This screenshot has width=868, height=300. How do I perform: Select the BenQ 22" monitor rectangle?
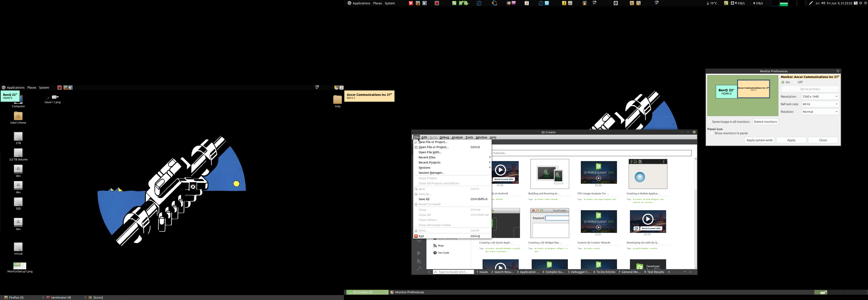[726, 92]
